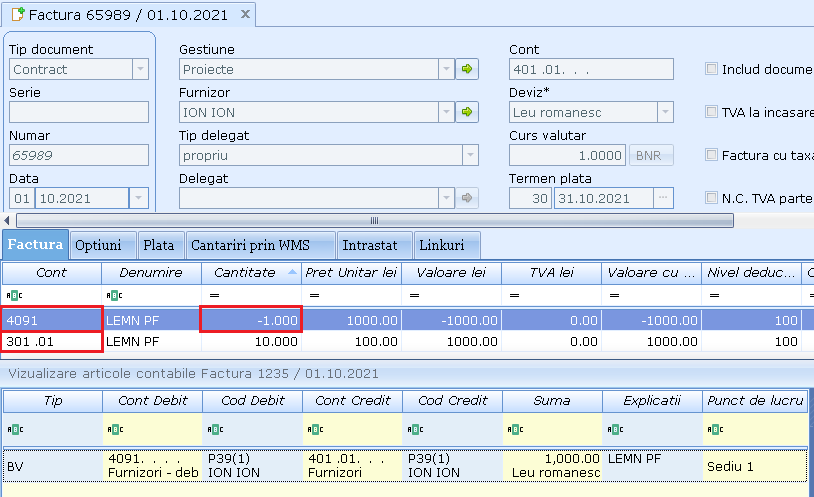Select the 301 .01 account cell

coord(51,342)
